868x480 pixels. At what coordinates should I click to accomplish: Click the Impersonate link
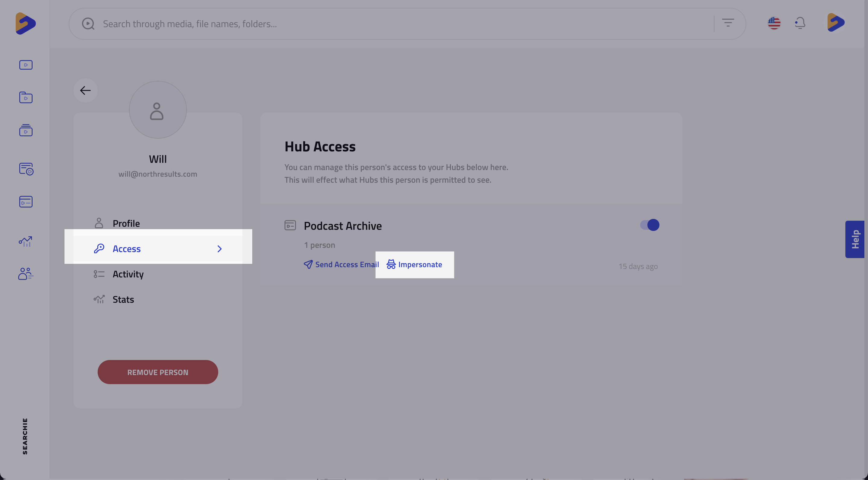click(414, 265)
